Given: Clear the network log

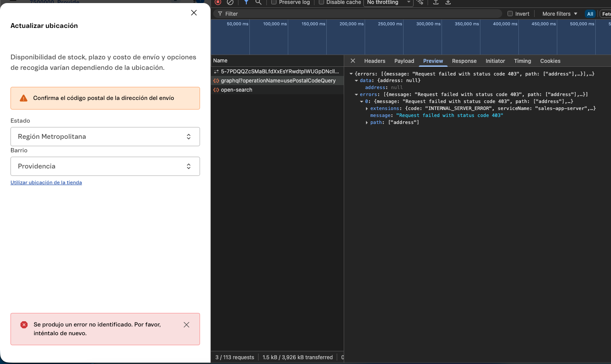Looking at the screenshot, I should (x=230, y=2).
